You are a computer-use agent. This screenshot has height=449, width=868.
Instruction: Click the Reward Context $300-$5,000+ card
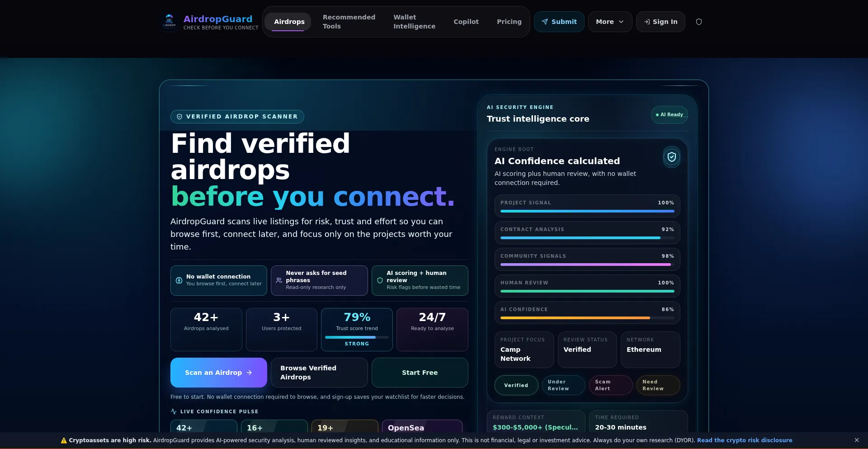point(536,421)
